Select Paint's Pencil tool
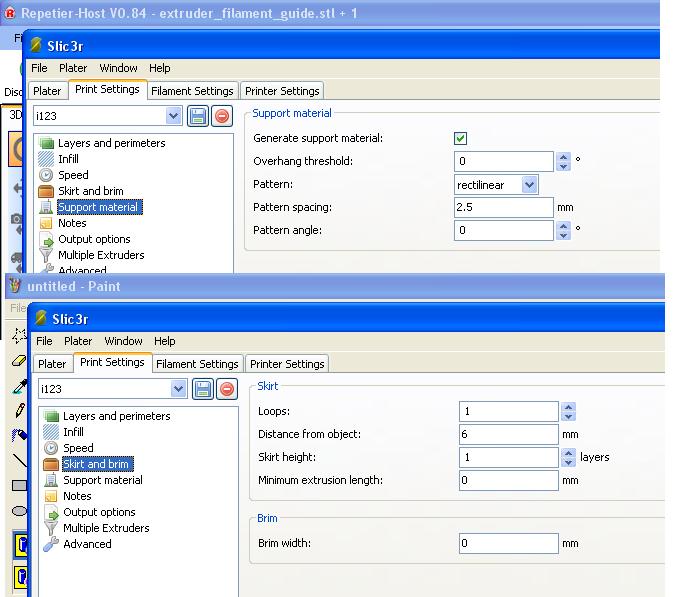The image size is (693, 597). (19, 411)
